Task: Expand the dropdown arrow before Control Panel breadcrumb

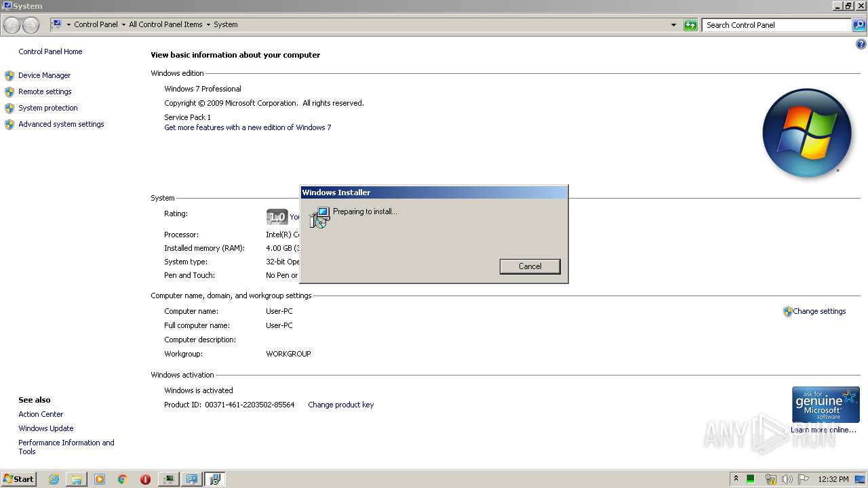Action: coord(68,25)
